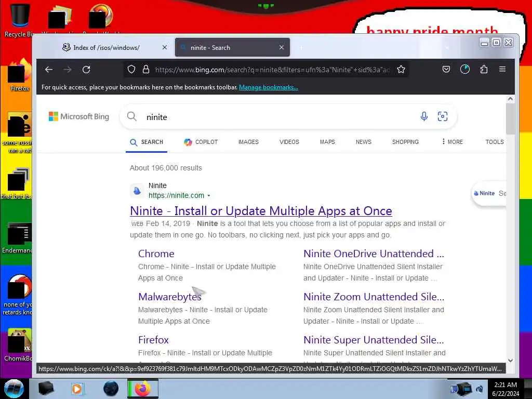
Task: Open Firefox hamburger application menu
Action: pyautogui.click(x=502, y=69)
